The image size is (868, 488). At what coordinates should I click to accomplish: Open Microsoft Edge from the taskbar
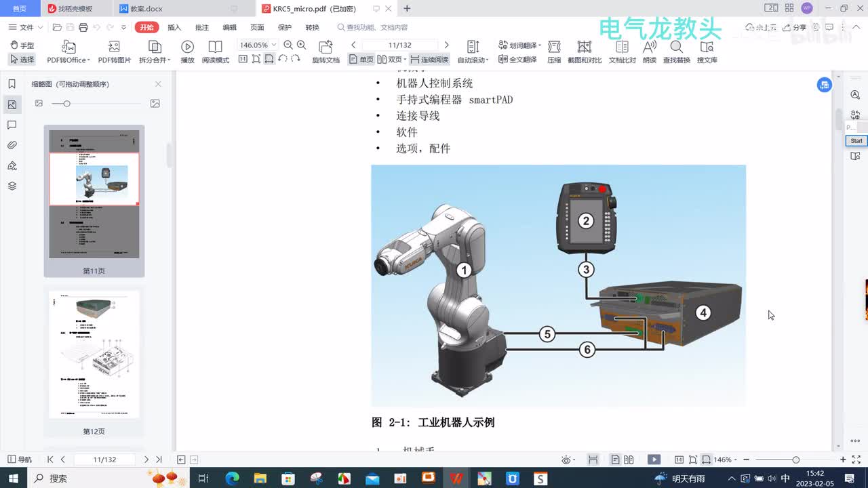click(x=232, y=478)
